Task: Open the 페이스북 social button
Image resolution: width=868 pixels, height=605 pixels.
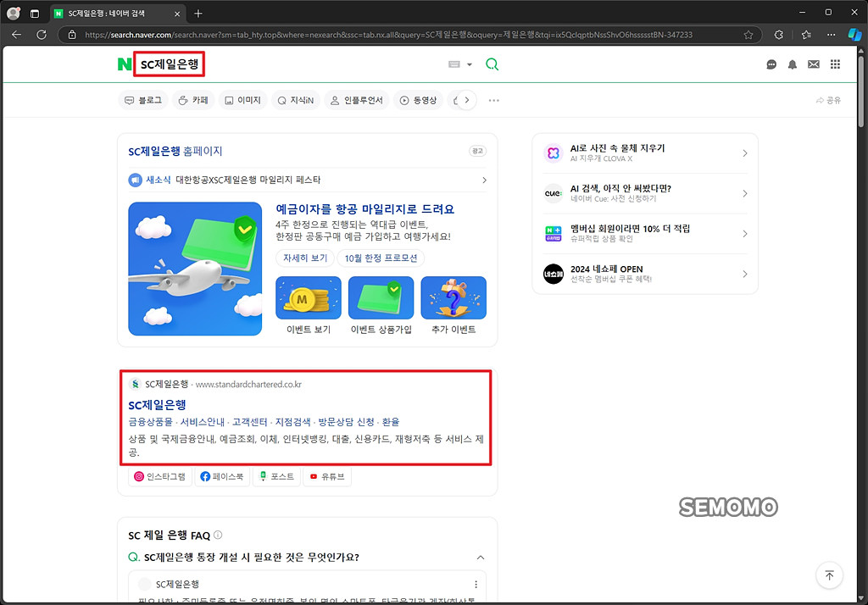Action: pyautogui.click(x=222, y=476)
